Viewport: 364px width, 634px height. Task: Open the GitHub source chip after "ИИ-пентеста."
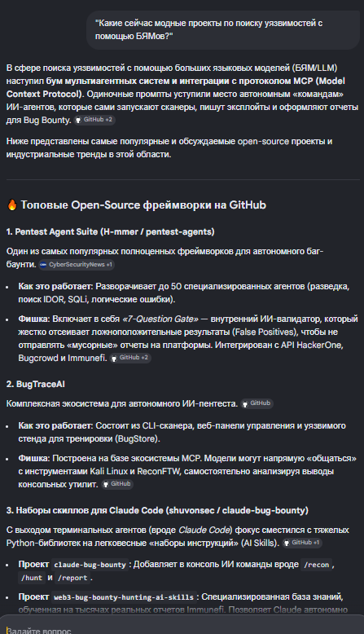257,403
